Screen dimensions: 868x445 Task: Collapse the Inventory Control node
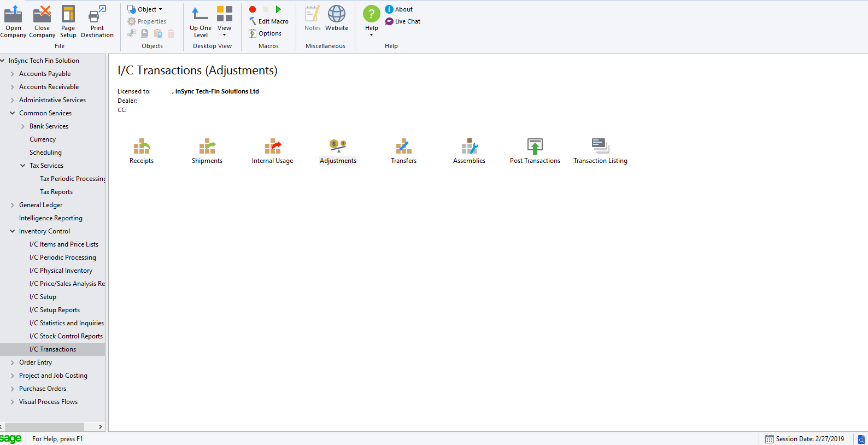pyautogui.click(x=12, y=231)
